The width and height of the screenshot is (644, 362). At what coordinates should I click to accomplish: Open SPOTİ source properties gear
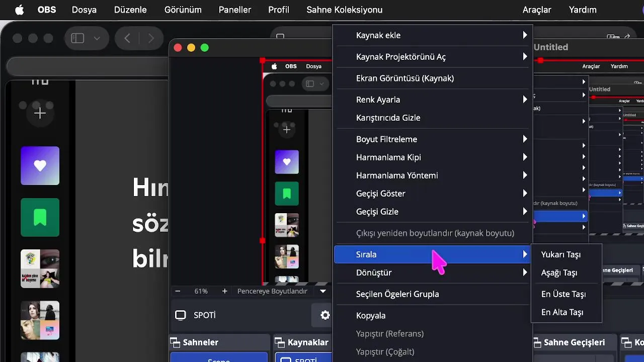tap(325, 315)
